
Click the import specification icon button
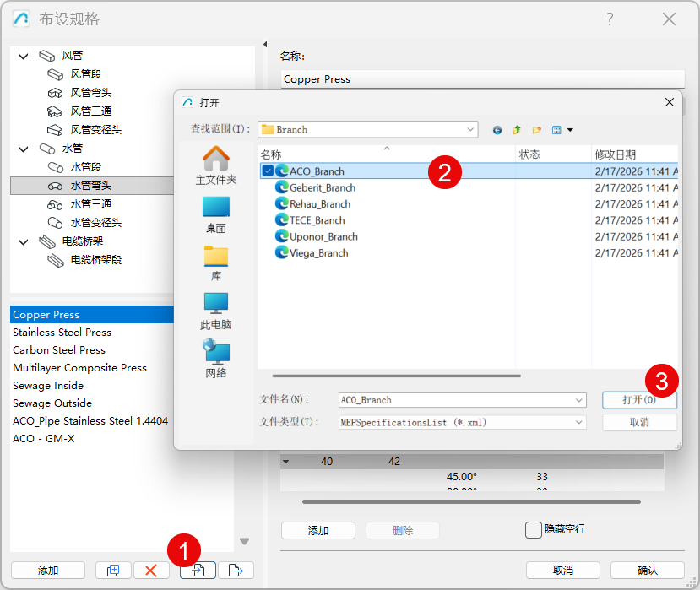point(198,571)
